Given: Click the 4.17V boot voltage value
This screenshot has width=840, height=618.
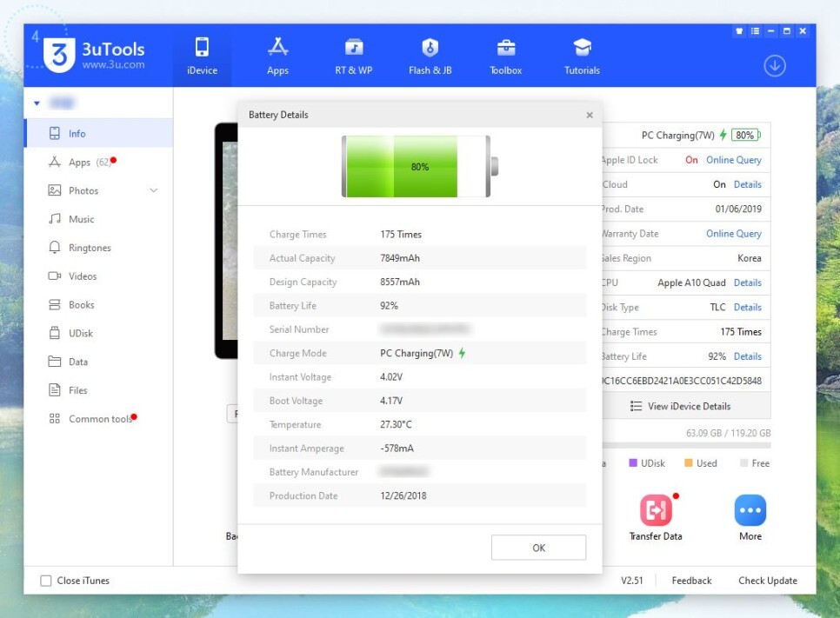Looking at the screenshot, I should [x=391, y=401].
